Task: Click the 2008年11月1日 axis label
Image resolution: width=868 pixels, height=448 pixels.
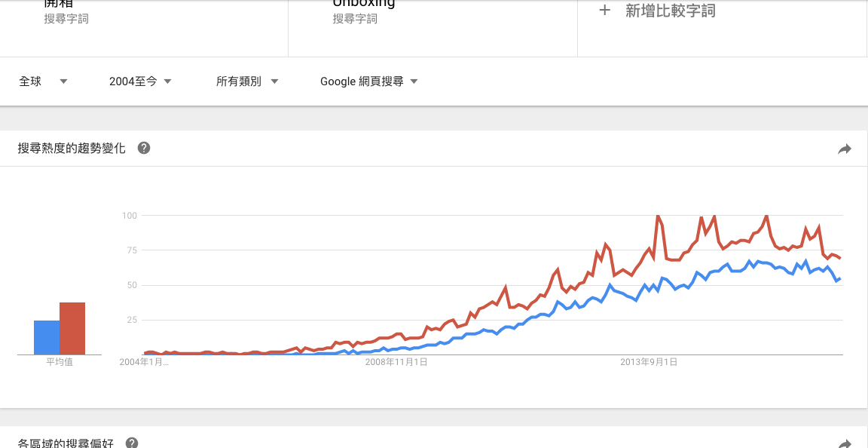Action: click(396, 362)
